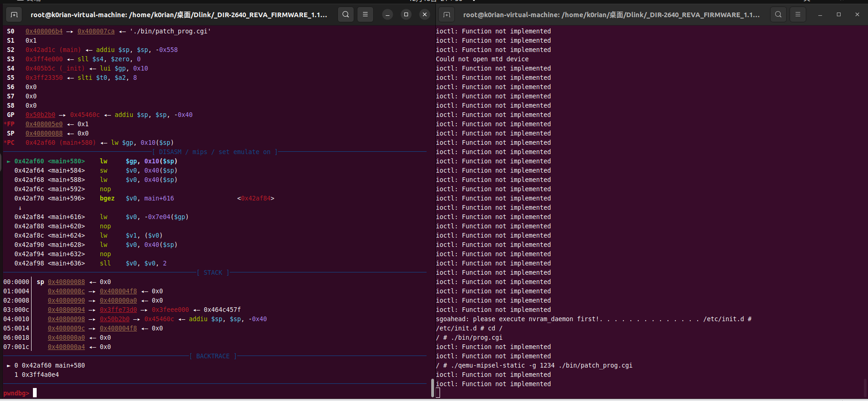
Task: Click the sll instruction at main+636
Action: tap(105, 263)
